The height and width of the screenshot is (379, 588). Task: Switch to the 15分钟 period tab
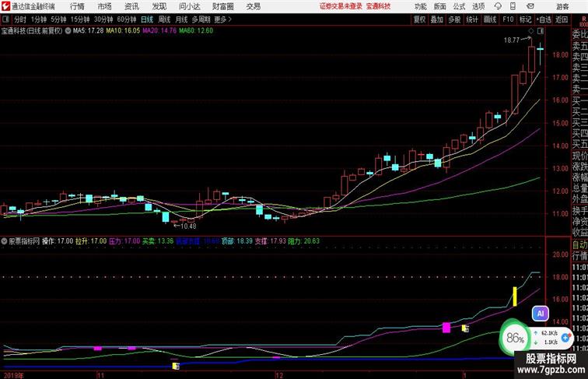[80, 19]
